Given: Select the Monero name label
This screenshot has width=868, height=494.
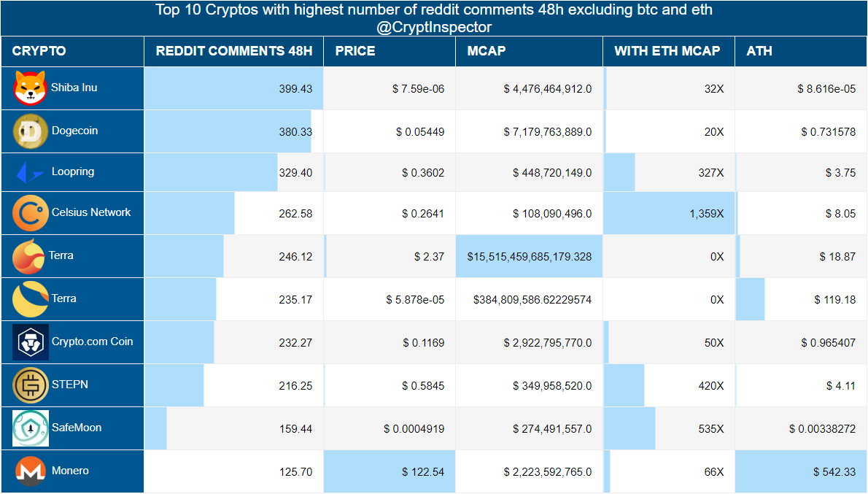Looking at the screenshot, I should 70,471.
